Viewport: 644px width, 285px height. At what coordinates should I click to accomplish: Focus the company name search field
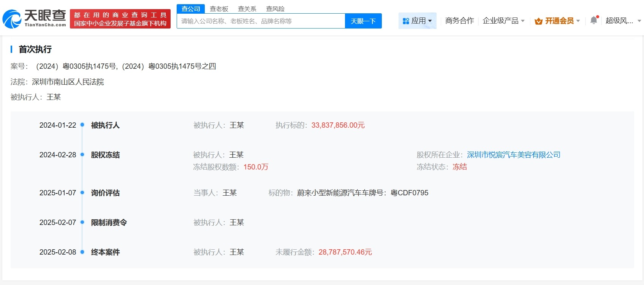(261, 21)
